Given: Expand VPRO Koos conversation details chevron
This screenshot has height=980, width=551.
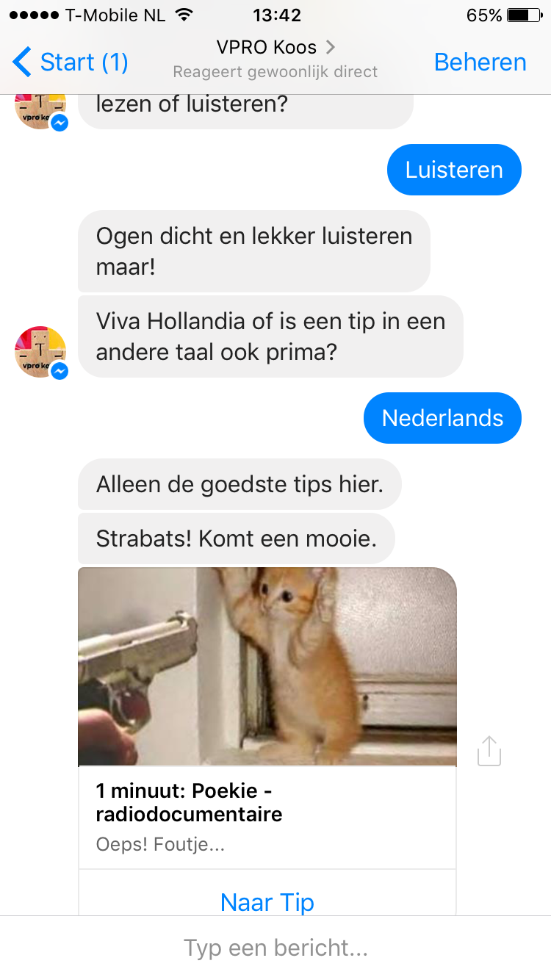Looking at the screenshot, I should pyautogui.click(x=330, y=47).
